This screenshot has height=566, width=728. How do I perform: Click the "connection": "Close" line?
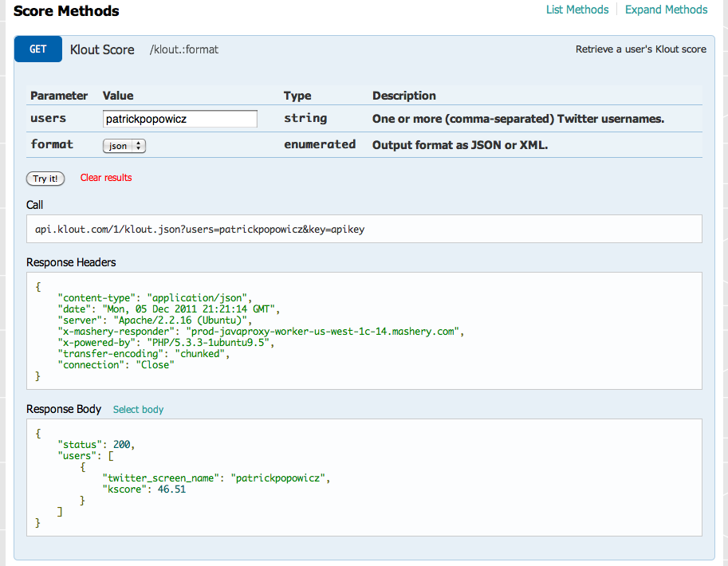tap(116, 365)
